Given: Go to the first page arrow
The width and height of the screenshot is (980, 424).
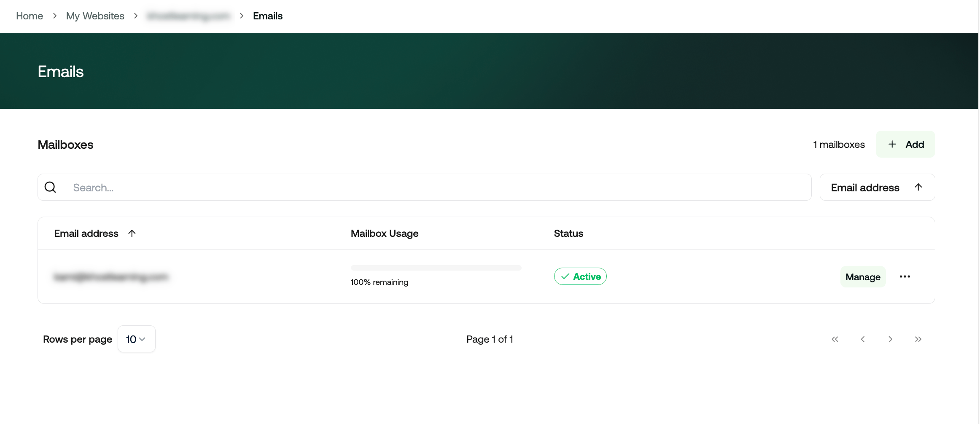Looking at the screenshot, I should [835, 339].
